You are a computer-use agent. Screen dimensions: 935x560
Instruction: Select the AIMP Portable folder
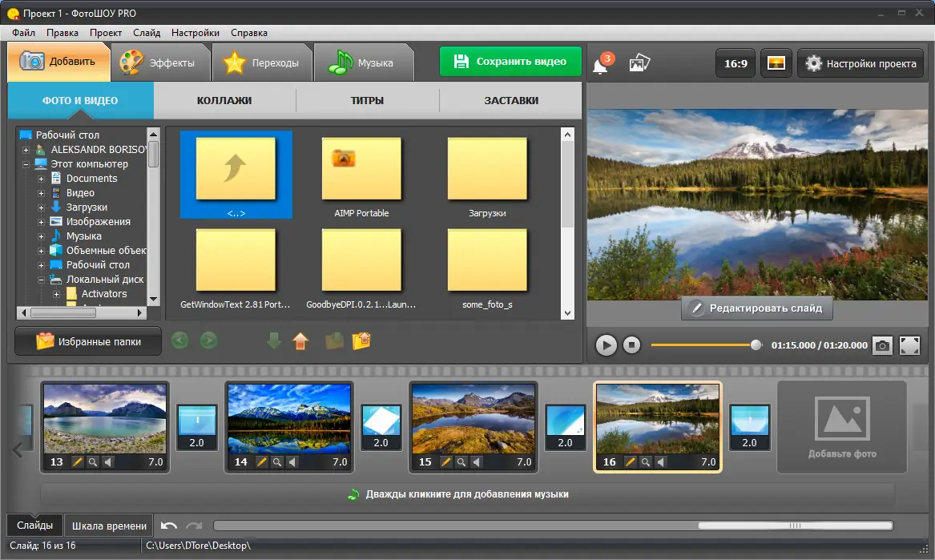click(361, 176)
